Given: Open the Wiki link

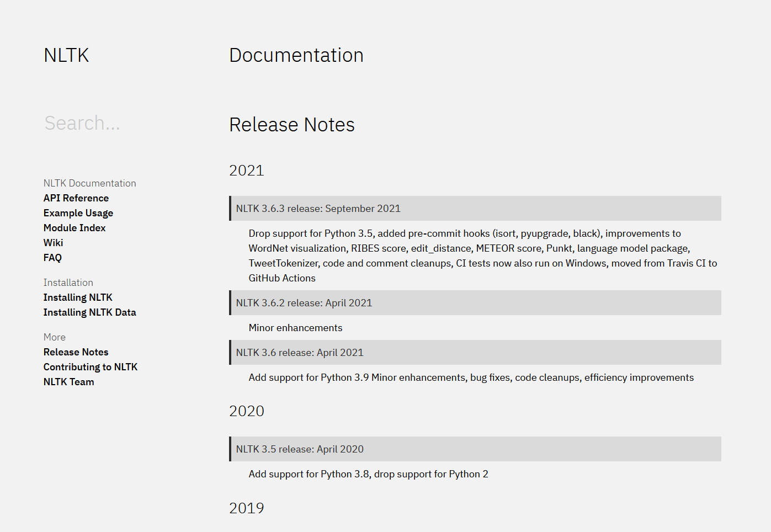Looking at the screenshot, I should [54, 243].
